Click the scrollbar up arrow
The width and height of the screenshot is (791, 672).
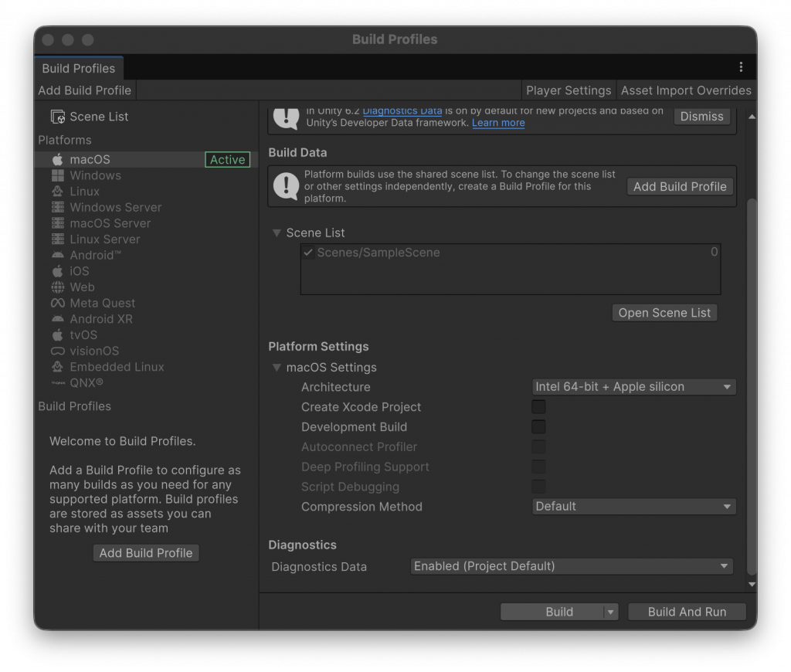[752, 117]
